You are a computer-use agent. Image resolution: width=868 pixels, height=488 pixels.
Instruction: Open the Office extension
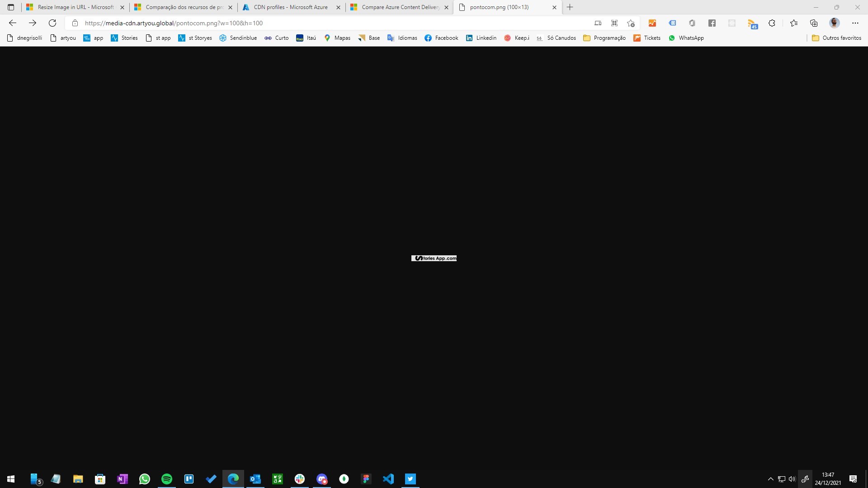(692, 23)
